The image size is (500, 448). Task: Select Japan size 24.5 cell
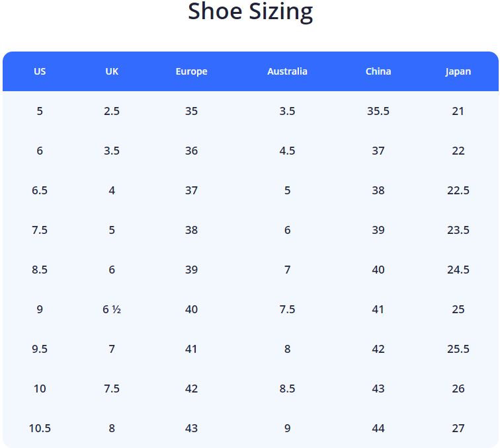click(x=458, y=270)
